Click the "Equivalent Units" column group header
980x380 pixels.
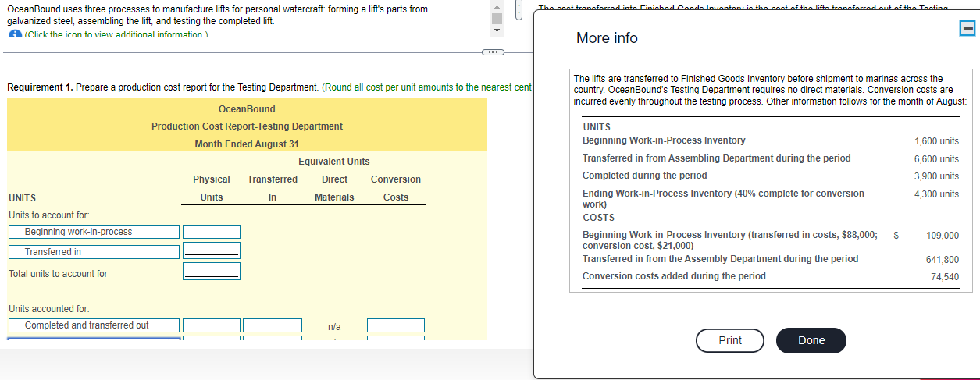coord(333,162)
